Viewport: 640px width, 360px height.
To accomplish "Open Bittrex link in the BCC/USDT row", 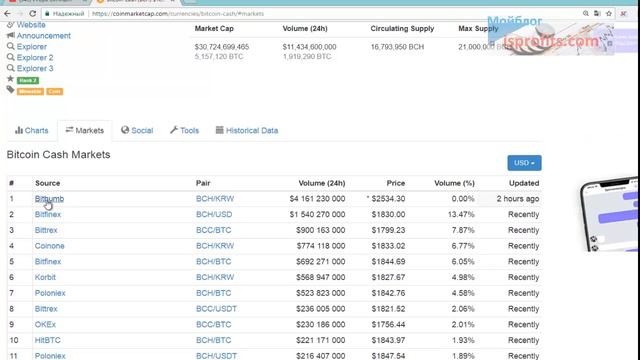I will point(46,309).
